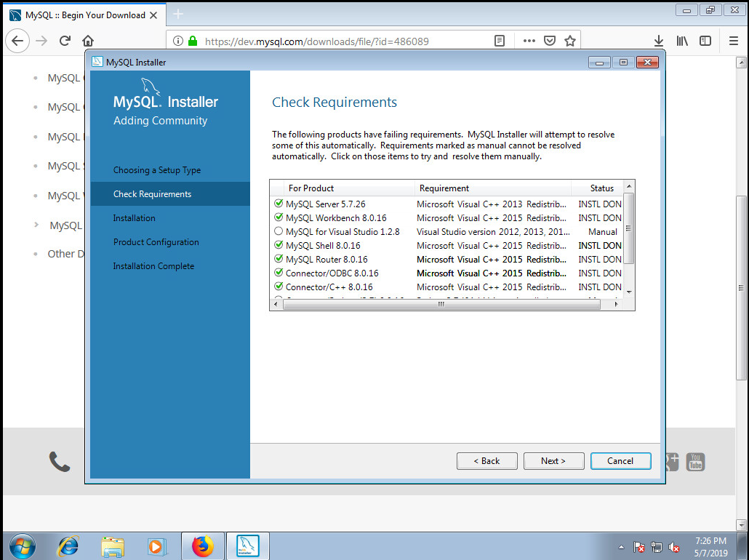Screen dimensions: 749x560
Task: Select MySQL for Visual Studio 1.2.8 radio
Action: (x=279, y=231)
